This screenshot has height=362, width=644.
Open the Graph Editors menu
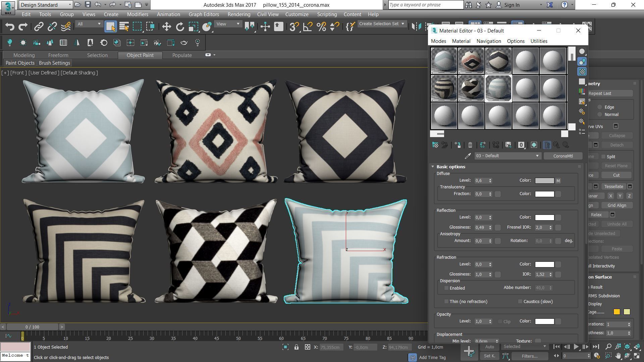click(x=204, y=14)
